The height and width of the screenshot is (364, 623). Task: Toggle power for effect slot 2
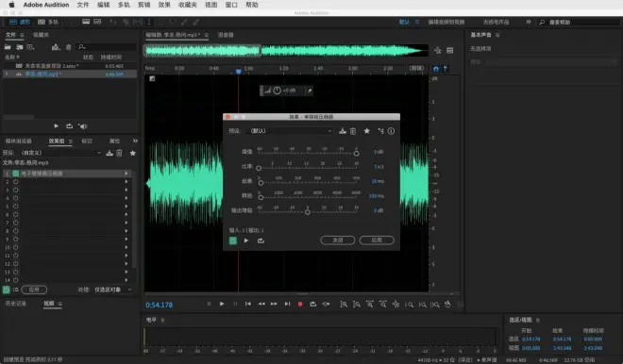click(x=16, y=182)
